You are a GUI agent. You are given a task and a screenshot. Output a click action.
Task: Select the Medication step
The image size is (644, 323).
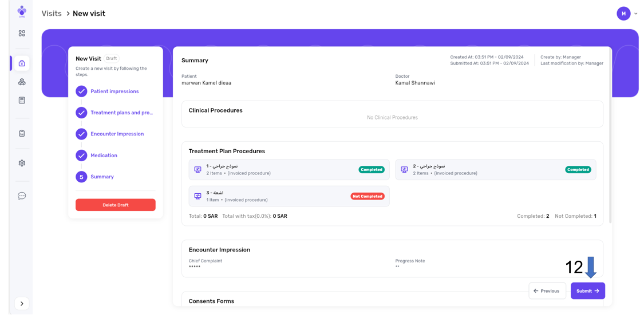tap(104, 155)
